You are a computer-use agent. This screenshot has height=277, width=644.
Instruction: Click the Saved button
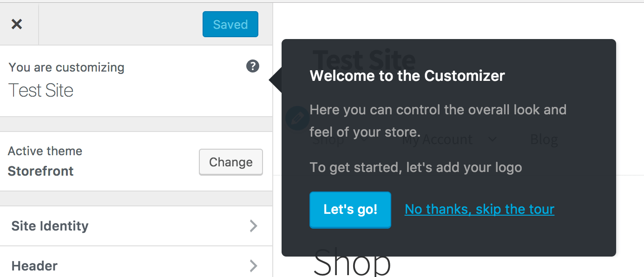click(x=230, y=24)
